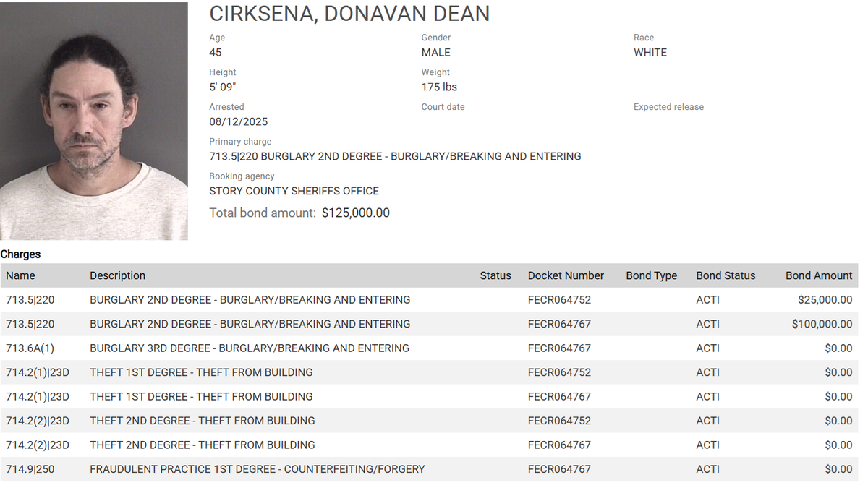Click the Bond Amount column header
This screenshot has height=488, width=868.
(x=819, y=275)
